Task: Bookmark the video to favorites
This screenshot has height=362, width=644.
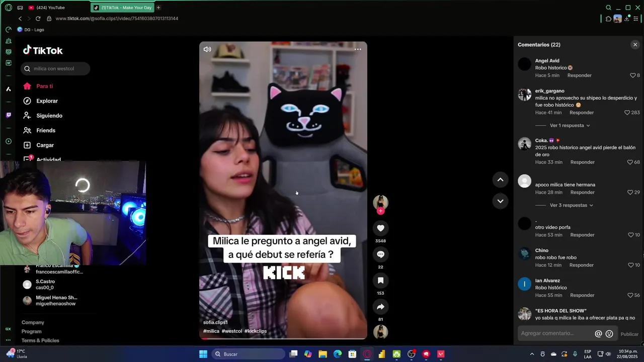Action: tap(380, 281)
